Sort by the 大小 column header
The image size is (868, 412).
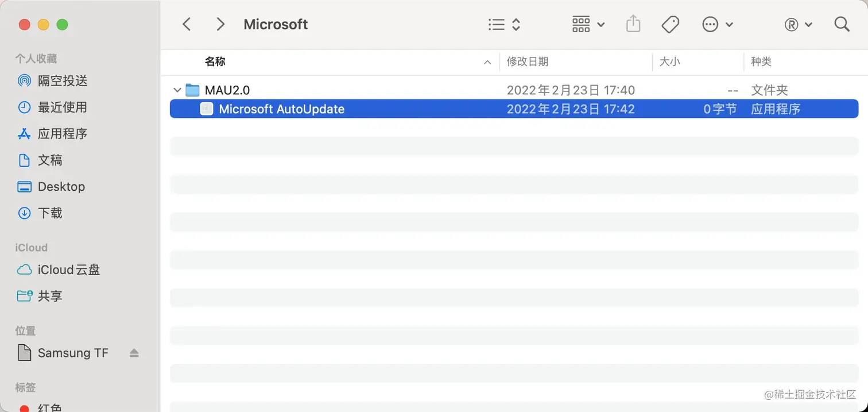(669, 61)
